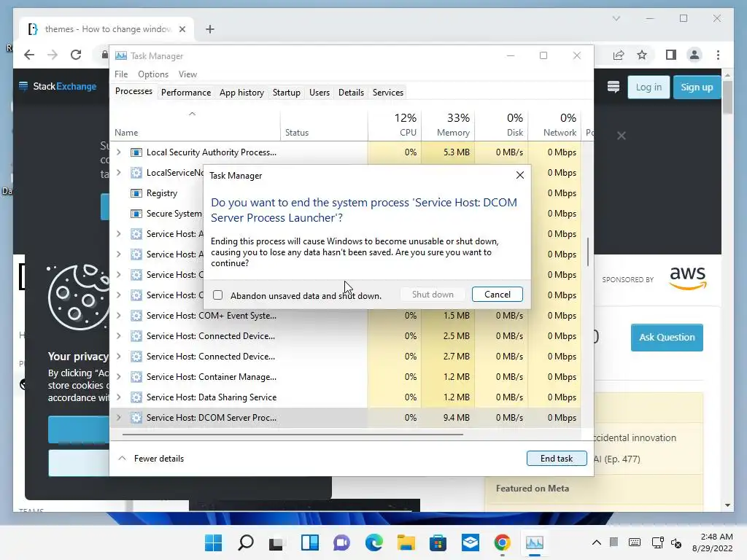Switch to the Startup tab

point(286,93)
